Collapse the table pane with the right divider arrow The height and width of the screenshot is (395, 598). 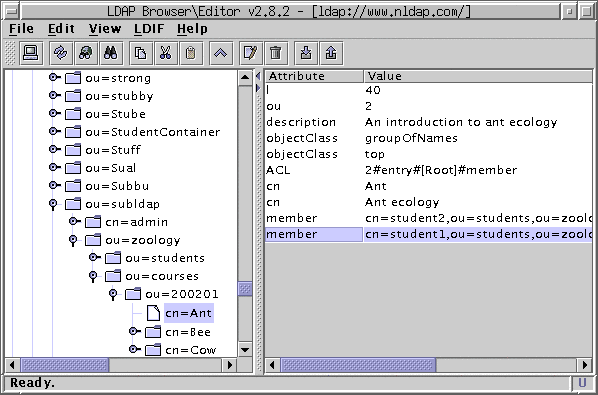pos(258,88)
